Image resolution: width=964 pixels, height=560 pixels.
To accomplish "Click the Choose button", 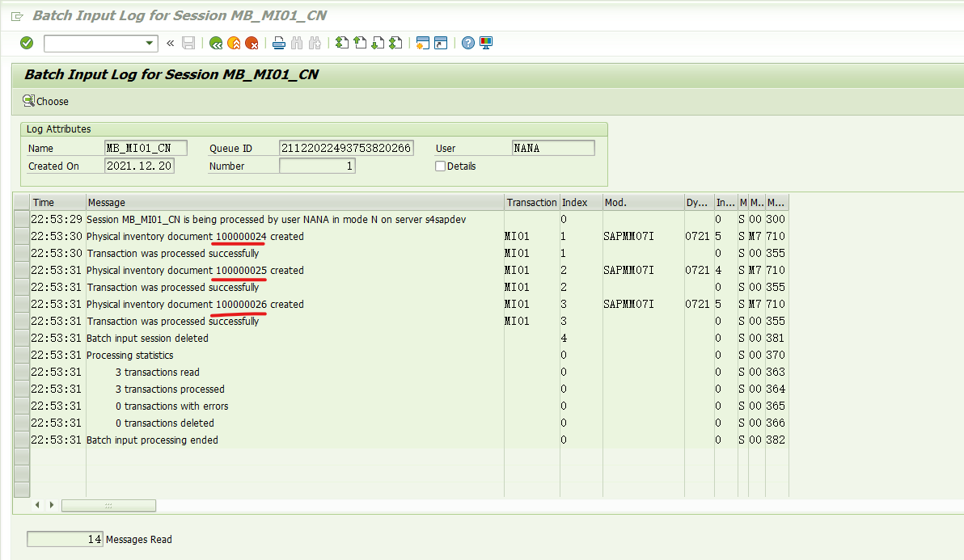I will [45, 101].
